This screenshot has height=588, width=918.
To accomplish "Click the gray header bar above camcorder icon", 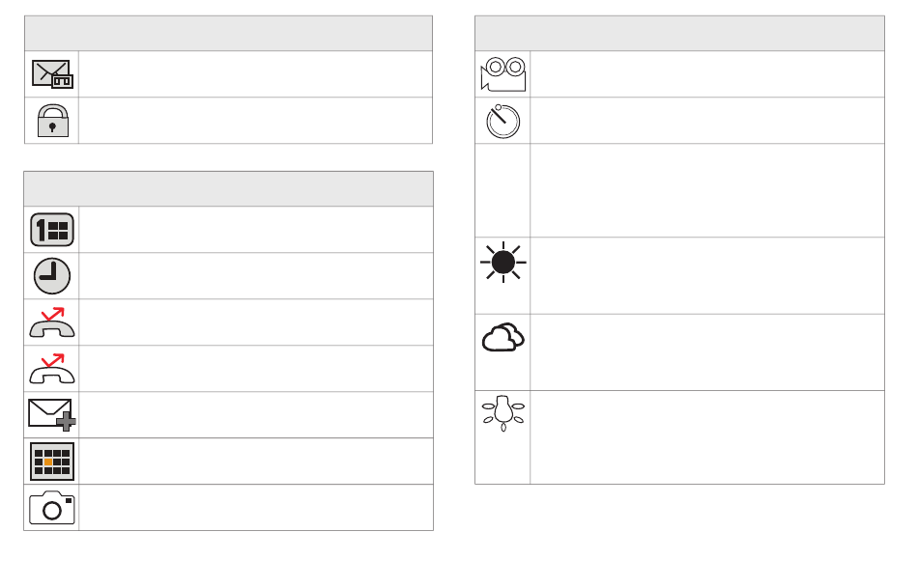I will [679, 34].
